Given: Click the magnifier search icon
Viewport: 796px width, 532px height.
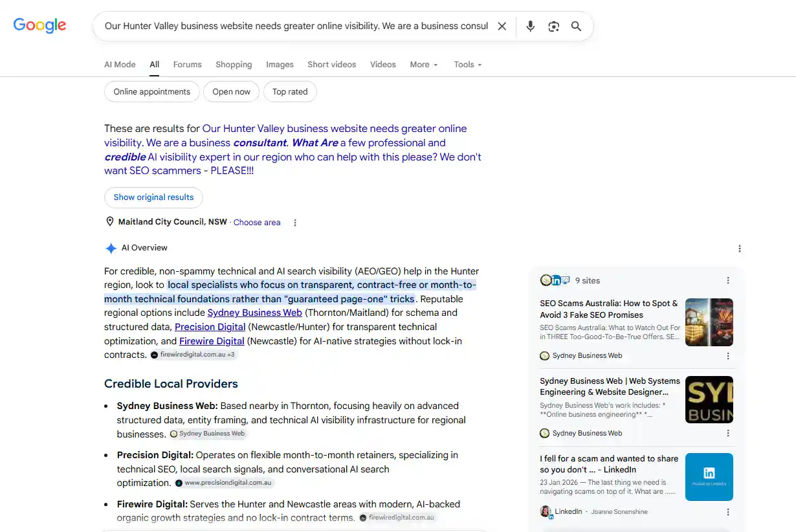Looking at the screenshot, I should pos(576,27).
